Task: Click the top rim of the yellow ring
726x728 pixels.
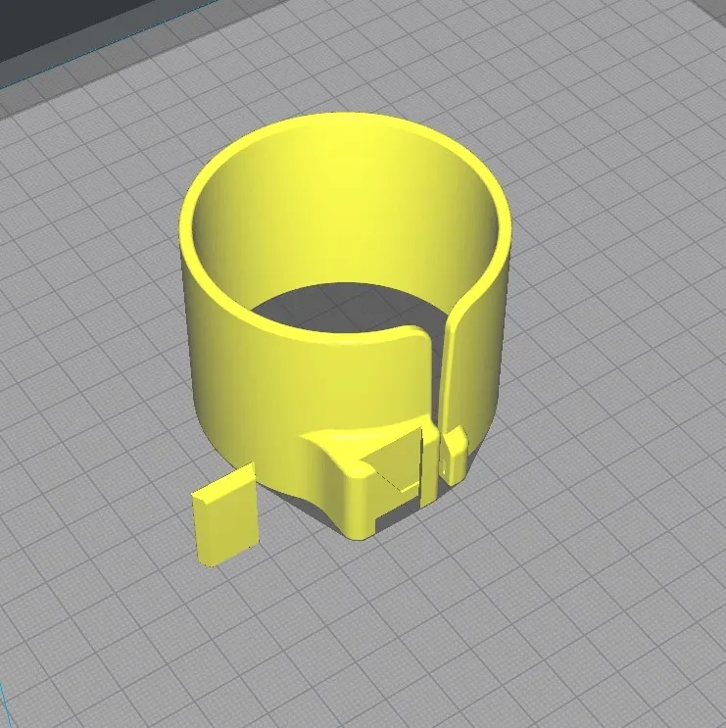Action: (x=343, y=122)
